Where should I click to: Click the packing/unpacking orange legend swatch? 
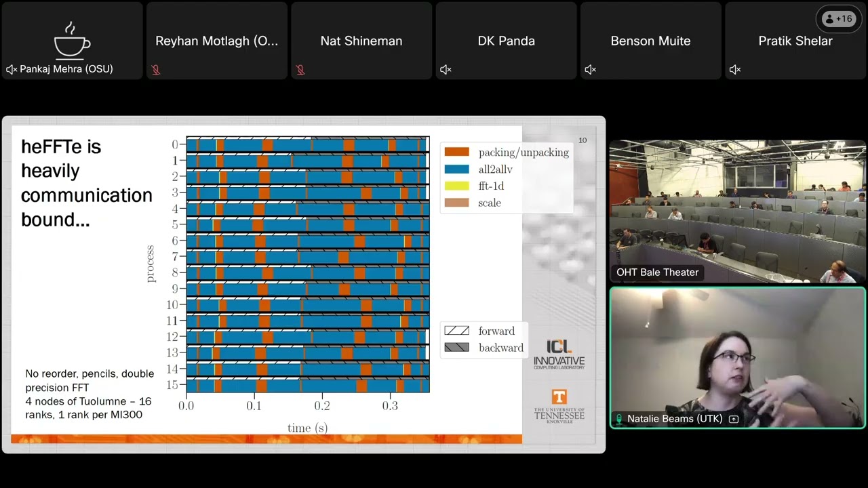[456, 152]
